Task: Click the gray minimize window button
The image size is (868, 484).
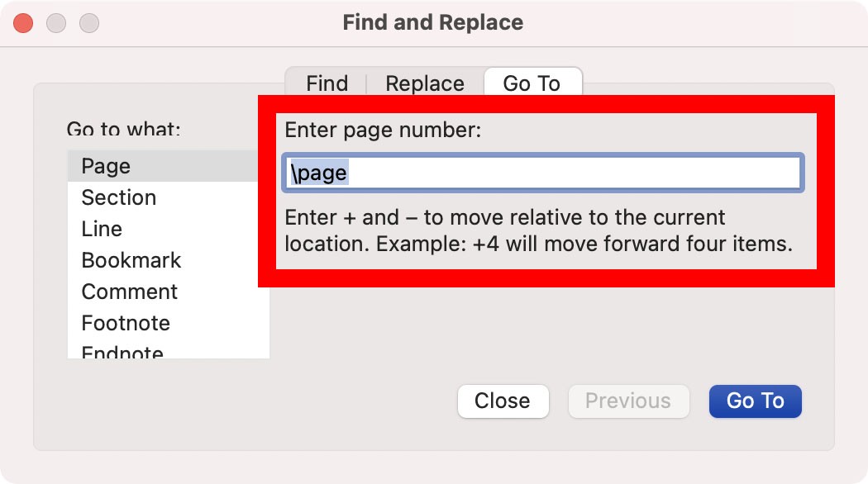Action: click(56, 22)
